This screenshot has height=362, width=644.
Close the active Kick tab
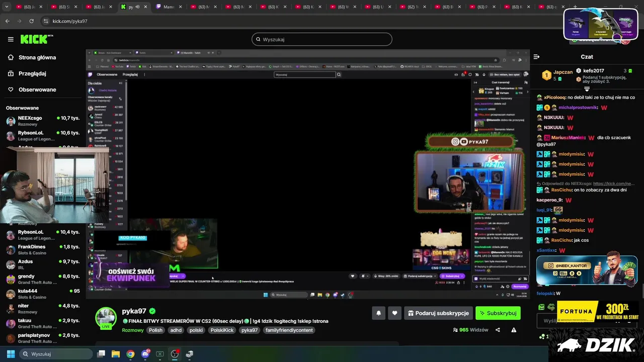point(145,7)
